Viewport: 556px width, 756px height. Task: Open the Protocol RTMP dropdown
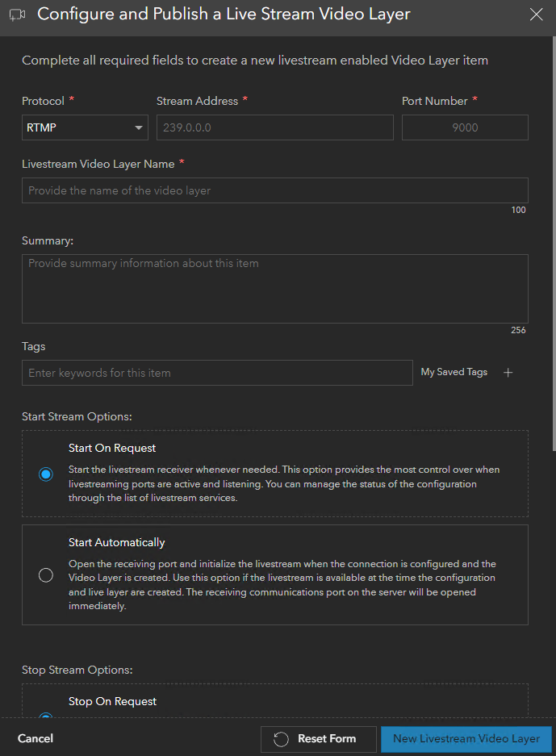pos(85,127)
